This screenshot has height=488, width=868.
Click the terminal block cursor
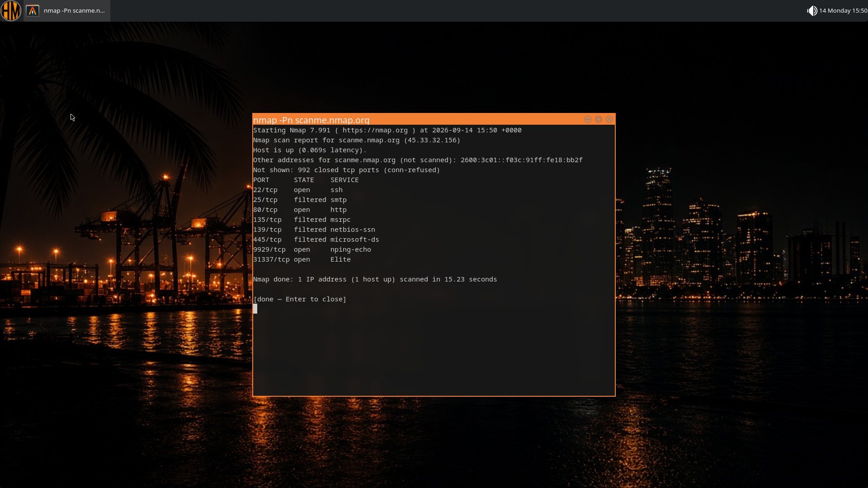click(255, 309)
